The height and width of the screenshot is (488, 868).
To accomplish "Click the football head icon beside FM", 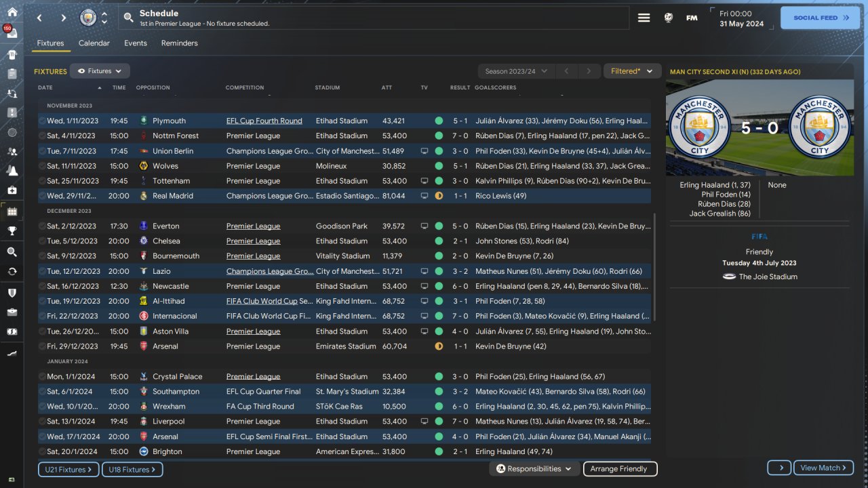I will click(669, 18).
